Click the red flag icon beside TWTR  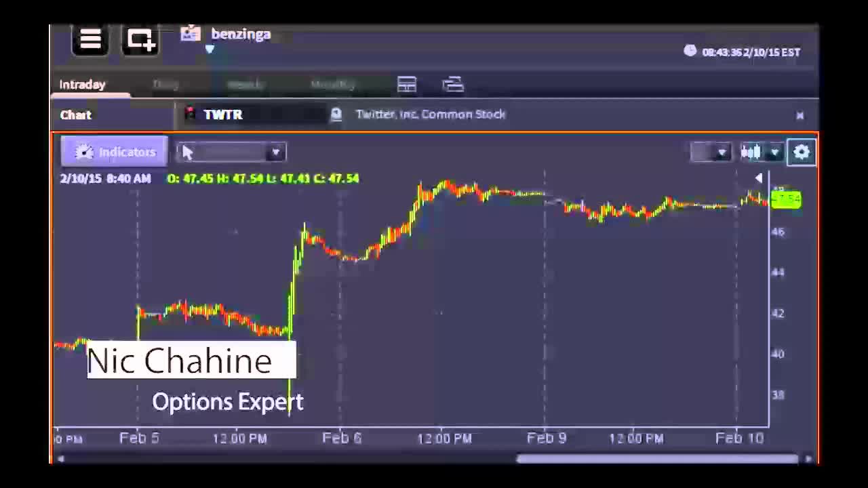click(x=191, y=113)
